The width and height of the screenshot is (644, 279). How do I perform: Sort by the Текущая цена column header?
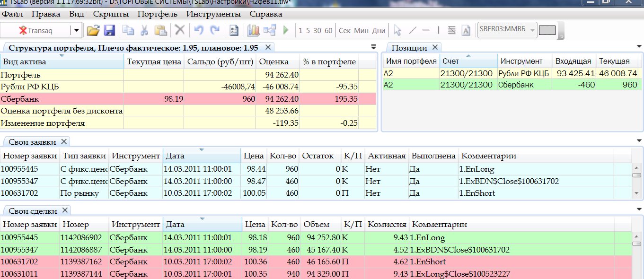point(154,62)
